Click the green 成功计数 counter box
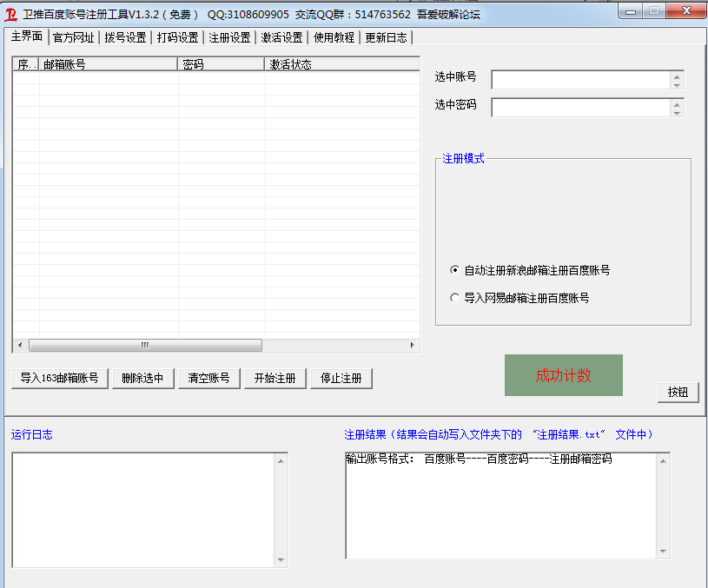The height and width of the screenshot is (588, 708). coord(564,375)
